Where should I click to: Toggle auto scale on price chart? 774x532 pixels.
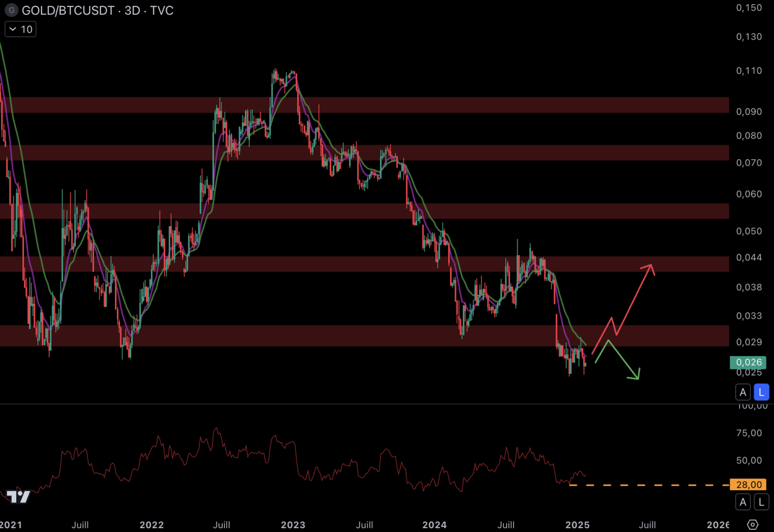point(743,392)
